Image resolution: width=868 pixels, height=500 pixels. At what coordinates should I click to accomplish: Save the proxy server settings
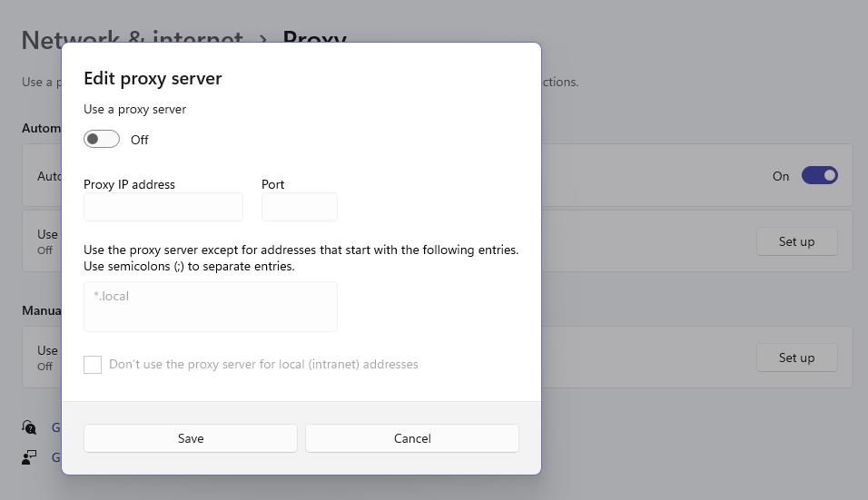click(191, 438)
